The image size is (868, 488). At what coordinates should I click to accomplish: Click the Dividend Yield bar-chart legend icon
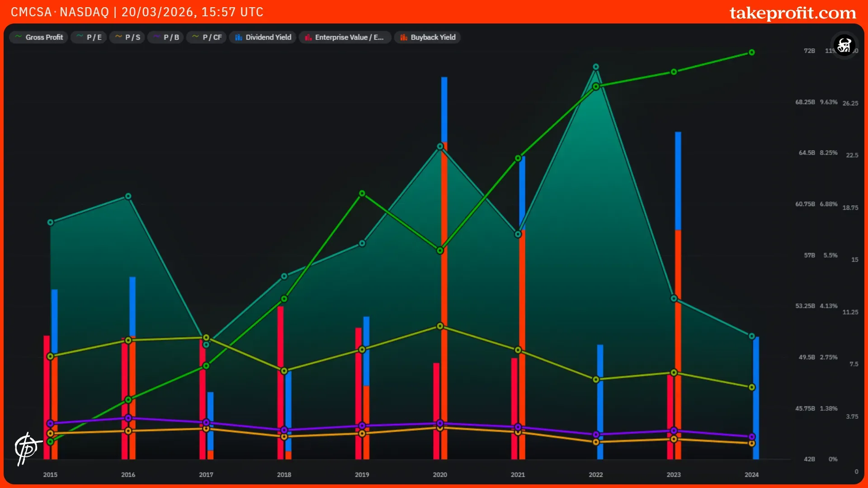click(239, 38)
